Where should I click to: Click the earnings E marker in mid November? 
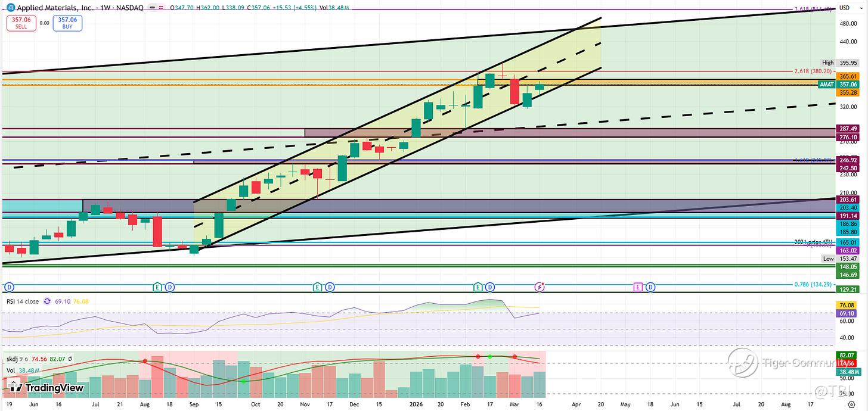click(317, 287)
